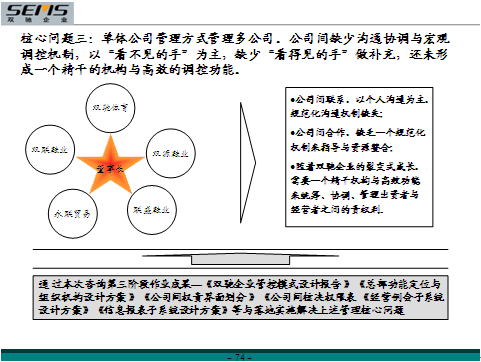Click gray box text 《信息报表子系统设计方案》
Viewport: 481px width, 362px height.
click(163, 310)
